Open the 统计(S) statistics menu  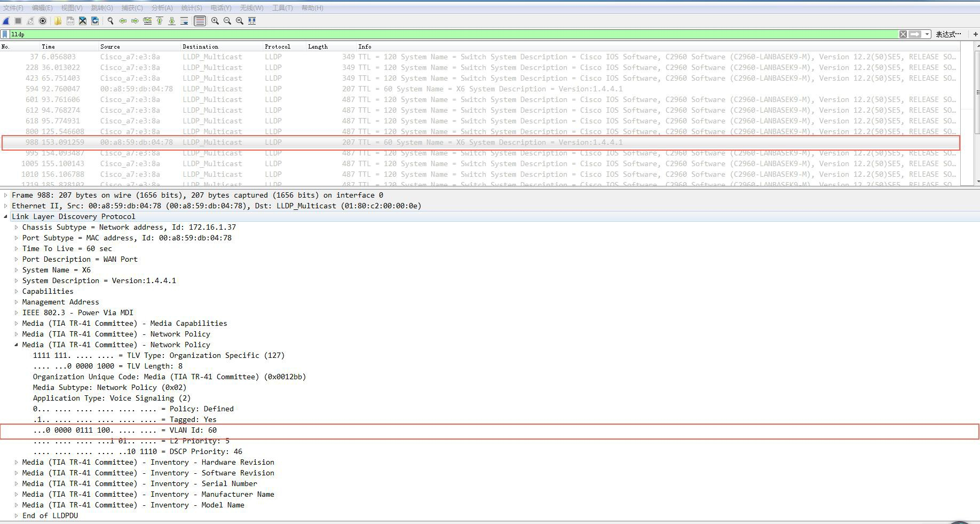[x=191, y=8]
